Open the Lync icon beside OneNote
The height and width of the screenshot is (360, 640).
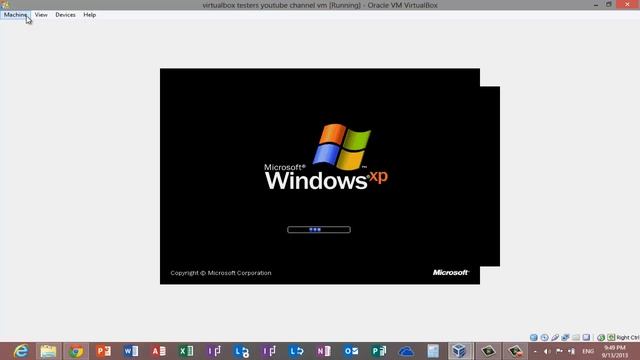(x=296, y=351)
